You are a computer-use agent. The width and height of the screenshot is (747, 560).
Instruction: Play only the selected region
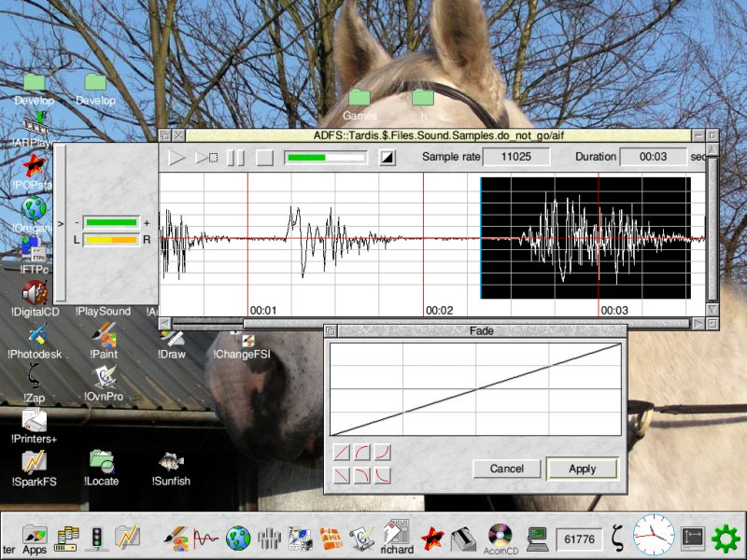click(x=206, y=157)
